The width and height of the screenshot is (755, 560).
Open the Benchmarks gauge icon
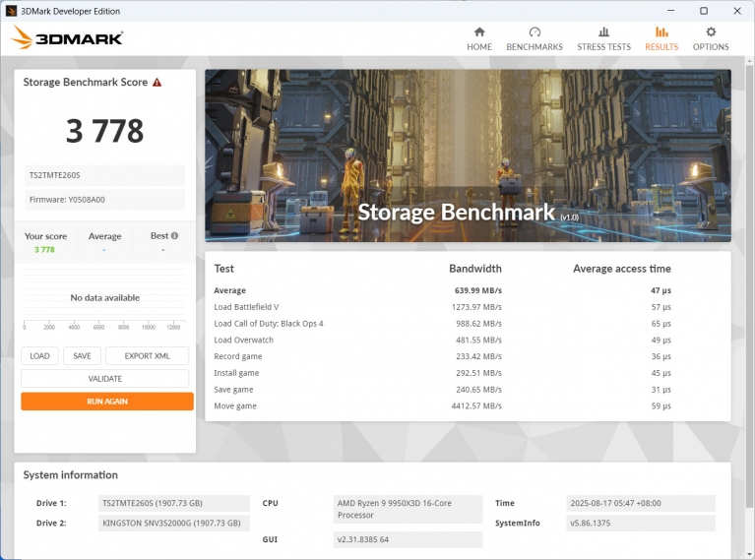coord(535,31)
